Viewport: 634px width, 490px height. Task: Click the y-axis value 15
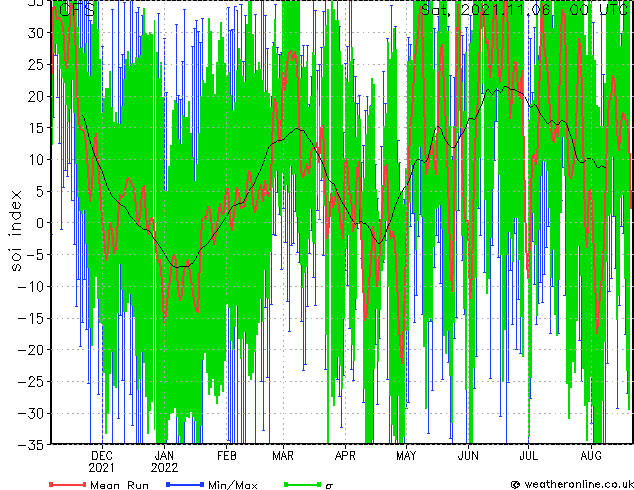click(35, 128)
